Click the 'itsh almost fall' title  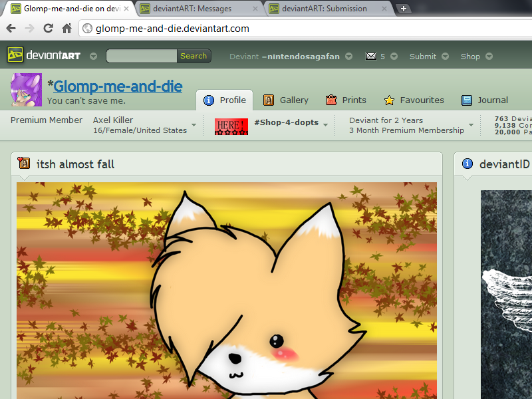tap(75, 164)
